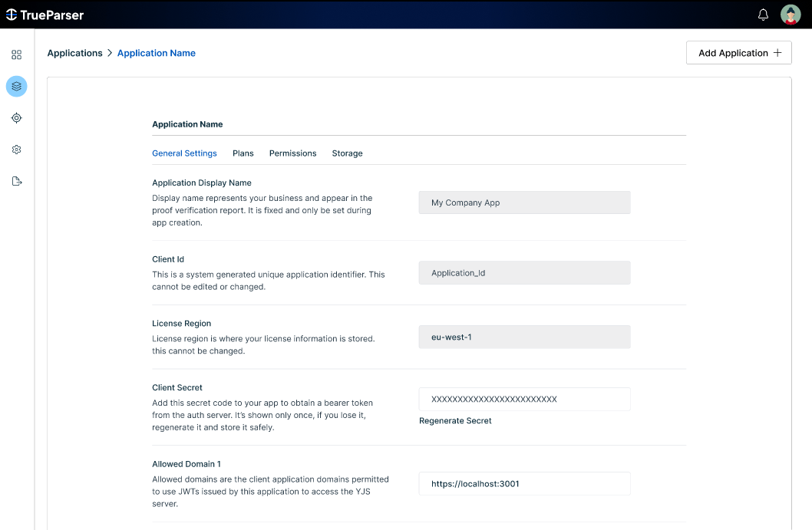Click the Client Secret label
The height and width of the screenshot is (530, 812).
pos(177,387)
